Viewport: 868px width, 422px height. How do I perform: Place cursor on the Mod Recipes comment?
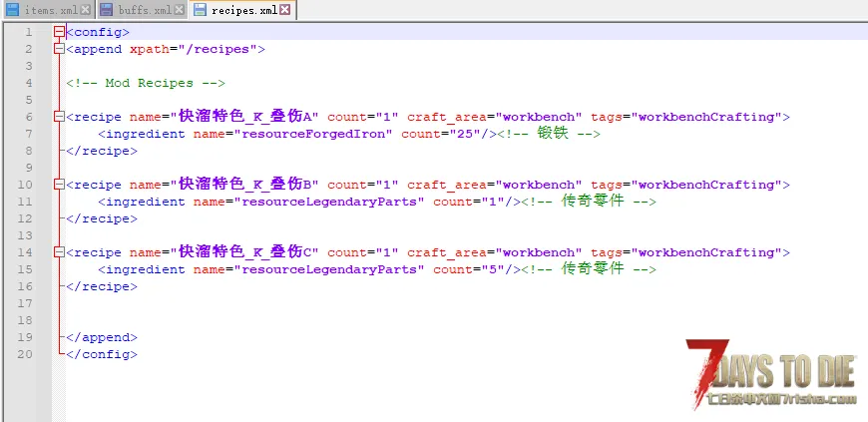[x=145, y=83]
